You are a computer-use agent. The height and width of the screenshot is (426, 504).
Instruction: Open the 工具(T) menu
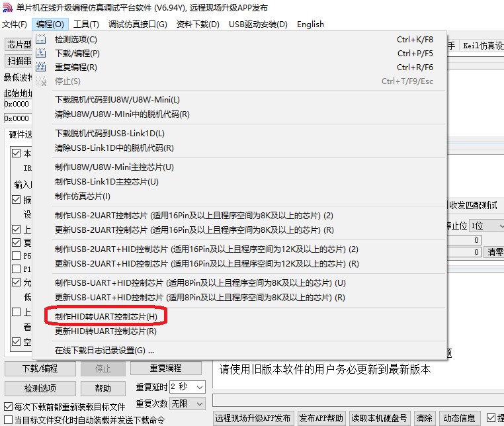(x=86, y=24)
